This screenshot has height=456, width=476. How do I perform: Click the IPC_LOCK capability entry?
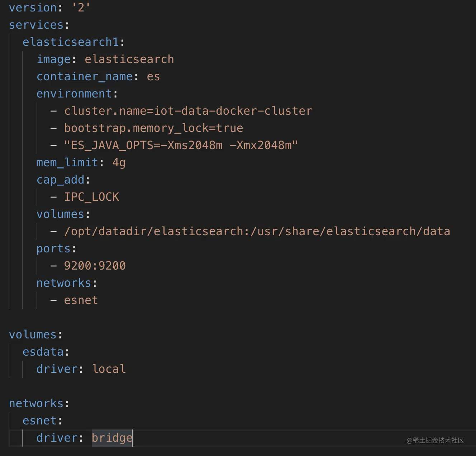click(x=91, y=197)
